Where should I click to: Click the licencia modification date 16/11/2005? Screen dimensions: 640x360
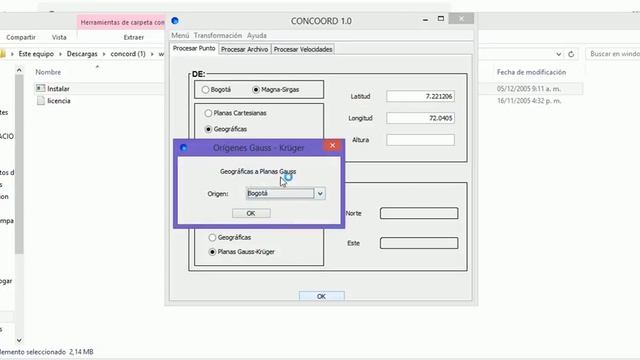529,101
